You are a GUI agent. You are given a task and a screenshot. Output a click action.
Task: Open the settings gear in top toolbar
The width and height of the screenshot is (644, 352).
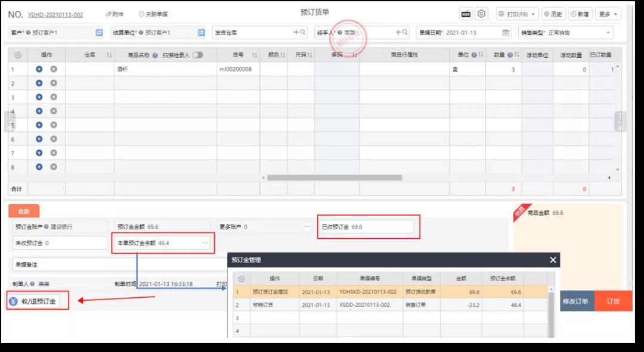coord(481,14)
